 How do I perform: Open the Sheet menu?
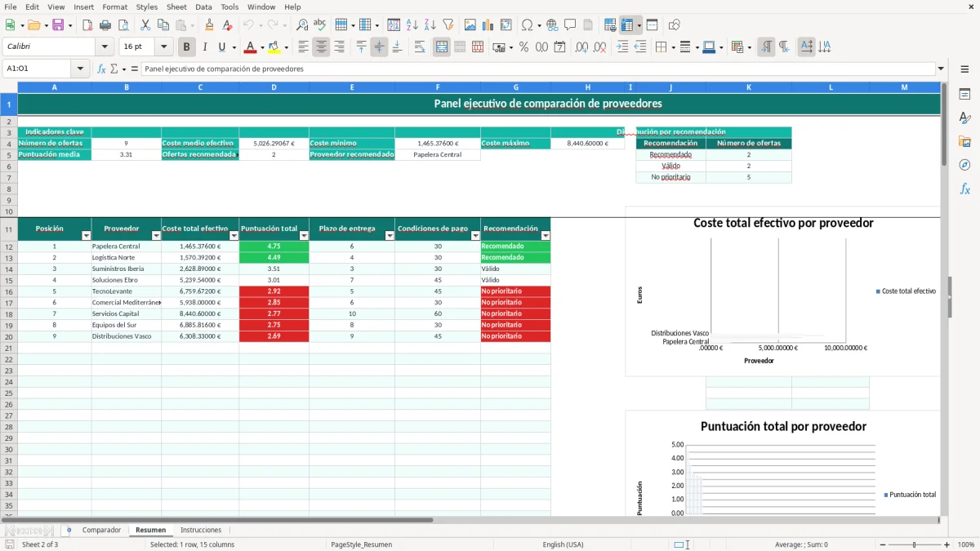[176, 7]
